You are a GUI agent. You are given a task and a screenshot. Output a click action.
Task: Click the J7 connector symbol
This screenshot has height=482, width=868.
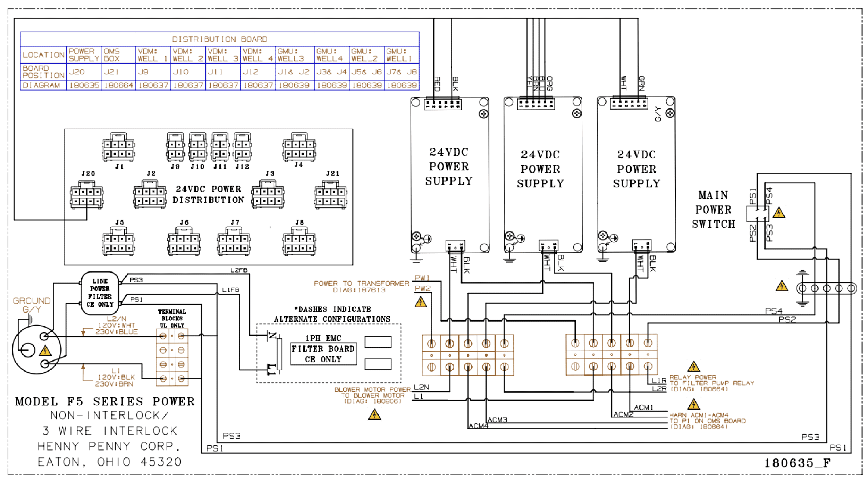pos(234,241)
